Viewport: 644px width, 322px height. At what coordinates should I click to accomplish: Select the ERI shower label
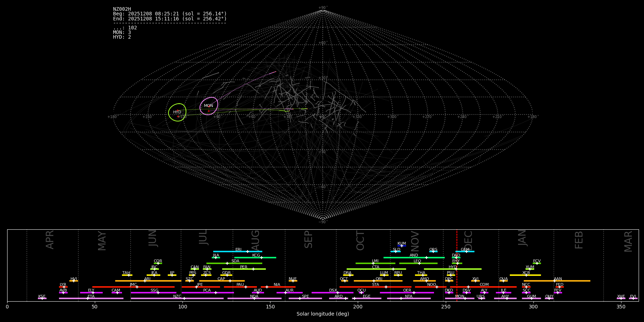point(239,250)
